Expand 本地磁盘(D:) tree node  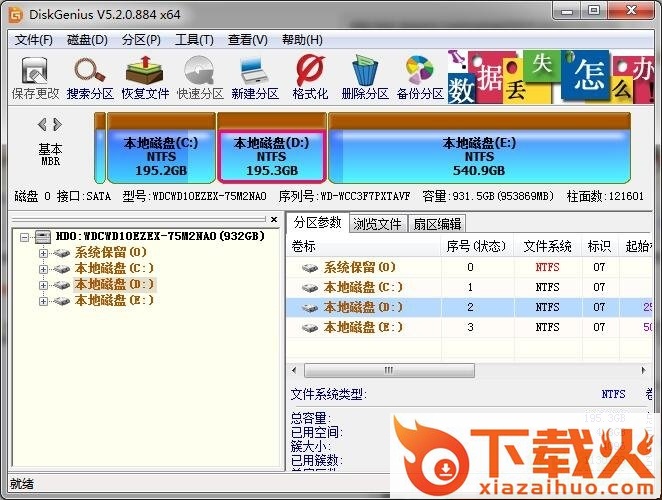(43, 285)
